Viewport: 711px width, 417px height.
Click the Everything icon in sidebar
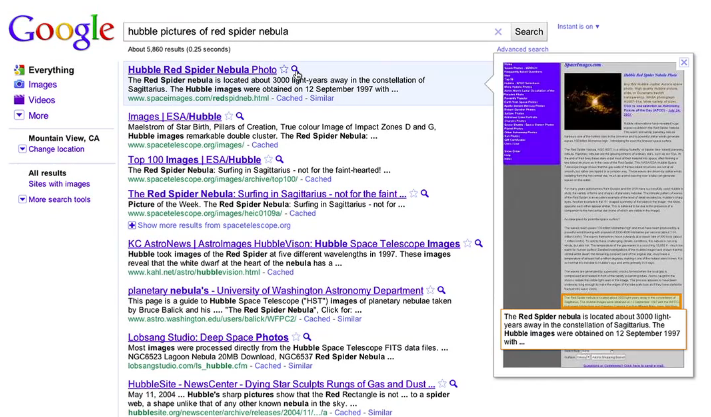(19, 70)
